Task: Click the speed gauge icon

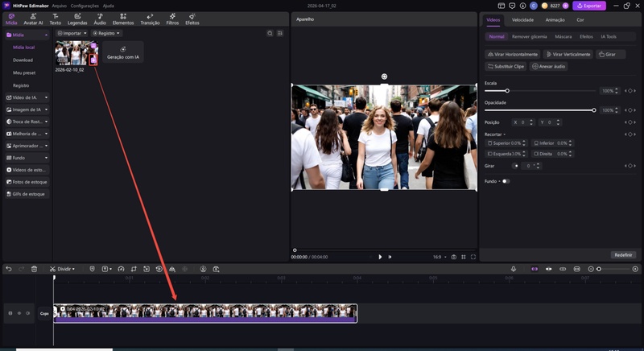Action: pos(121,269)
